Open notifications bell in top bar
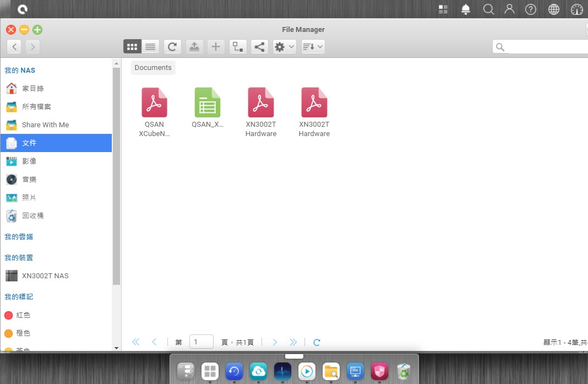The image size is (588, 384). click(466, 9)
